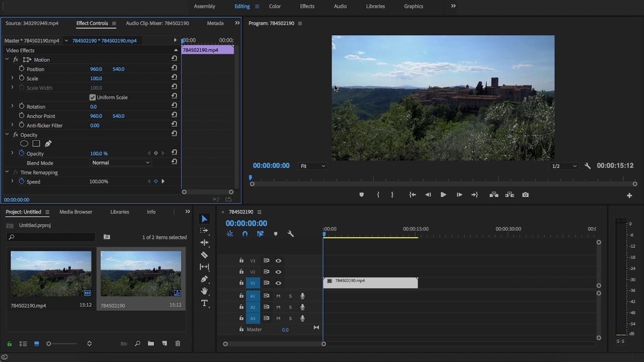
Task: Hide track V1 with eye icon
Action: click(x=278, y=283)
